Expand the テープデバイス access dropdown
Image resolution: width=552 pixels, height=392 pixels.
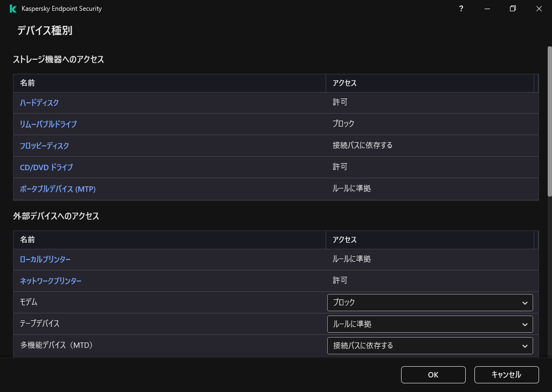point(430,324)
